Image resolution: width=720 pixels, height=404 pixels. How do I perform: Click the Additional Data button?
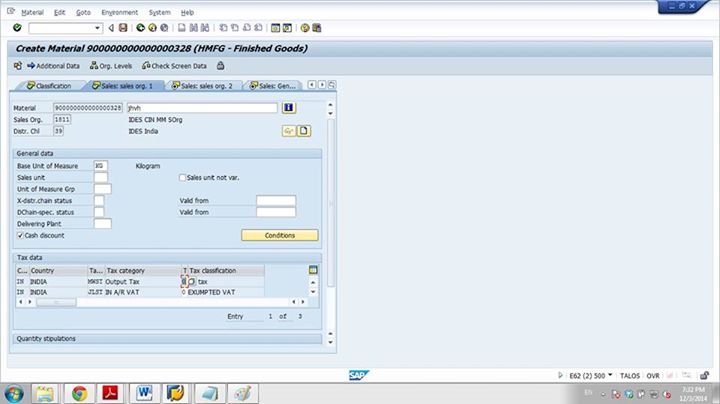[x=53, y=66]
